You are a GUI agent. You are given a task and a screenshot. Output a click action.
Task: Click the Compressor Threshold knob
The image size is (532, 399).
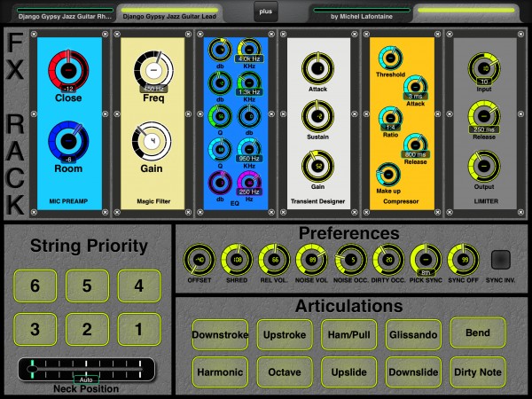coord(390,59)
